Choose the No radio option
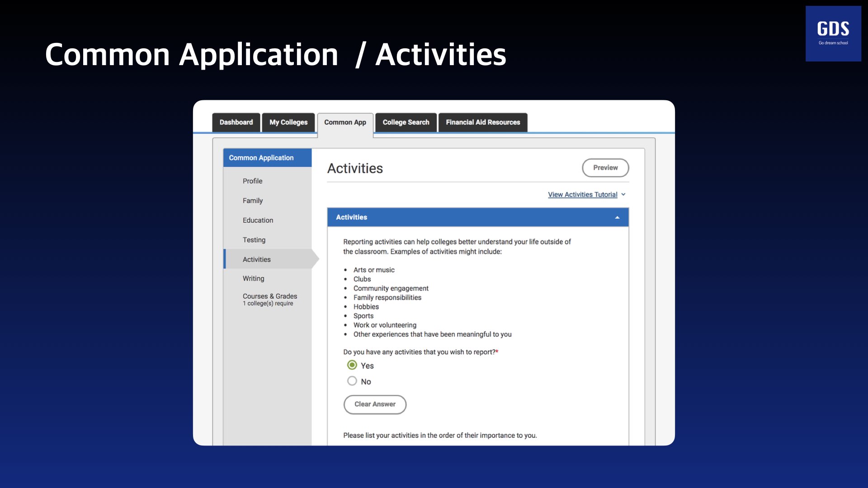Screen dimensions: 868x488 click(x=352, y=381)
